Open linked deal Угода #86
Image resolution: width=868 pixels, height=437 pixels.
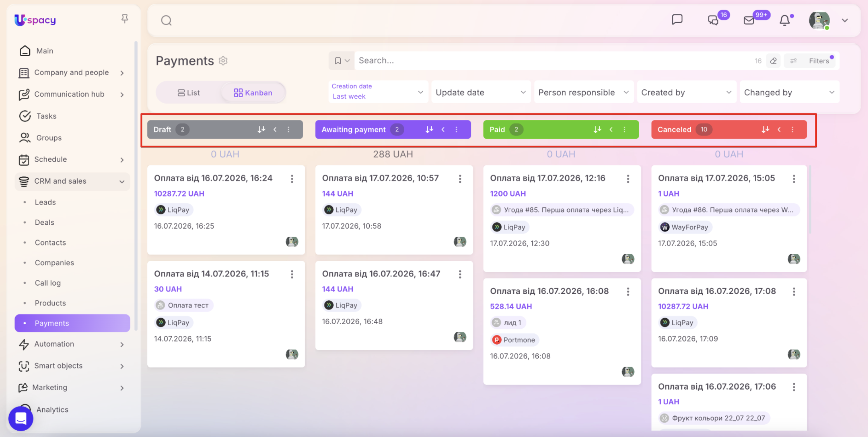(729, 210)
